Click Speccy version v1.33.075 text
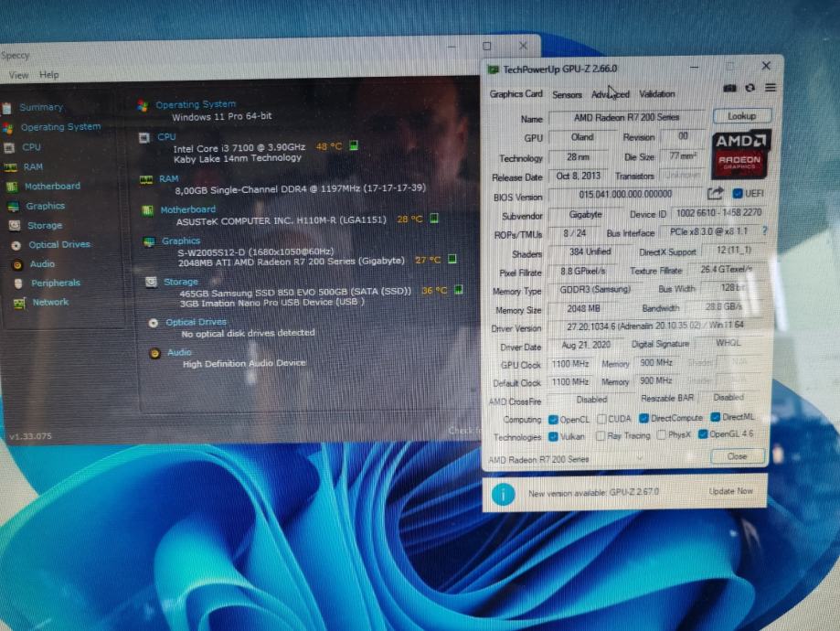840x631 pixels. (30, 436)
